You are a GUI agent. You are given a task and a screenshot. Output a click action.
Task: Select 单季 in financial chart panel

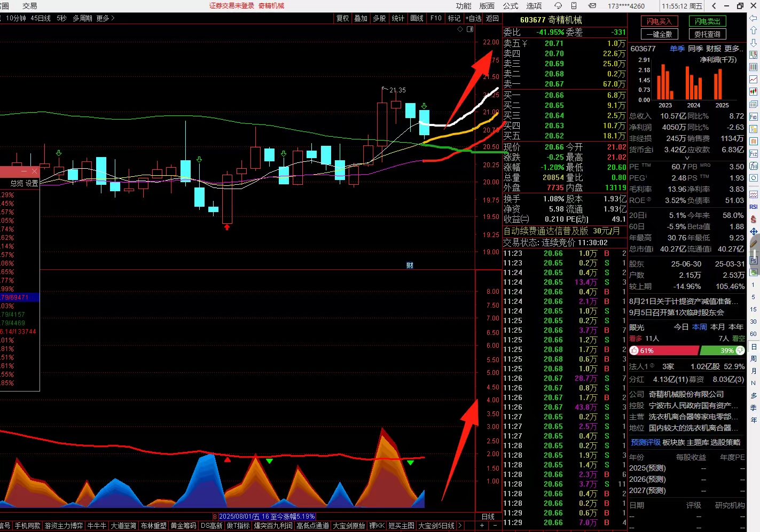677,49
